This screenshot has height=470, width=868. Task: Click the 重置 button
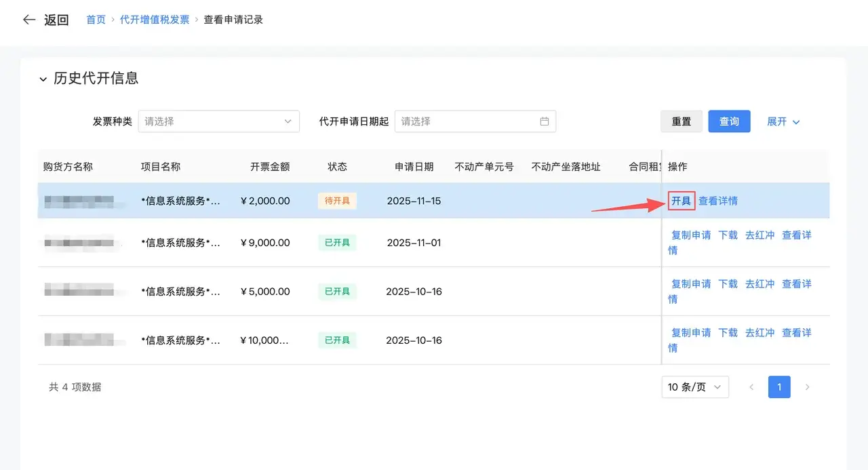[682, 121]
